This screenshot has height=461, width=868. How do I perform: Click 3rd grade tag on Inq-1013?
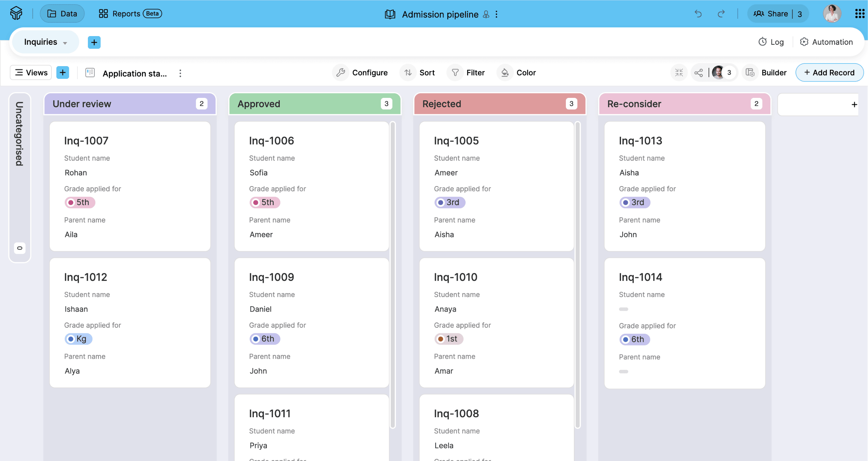click(635, 202)
